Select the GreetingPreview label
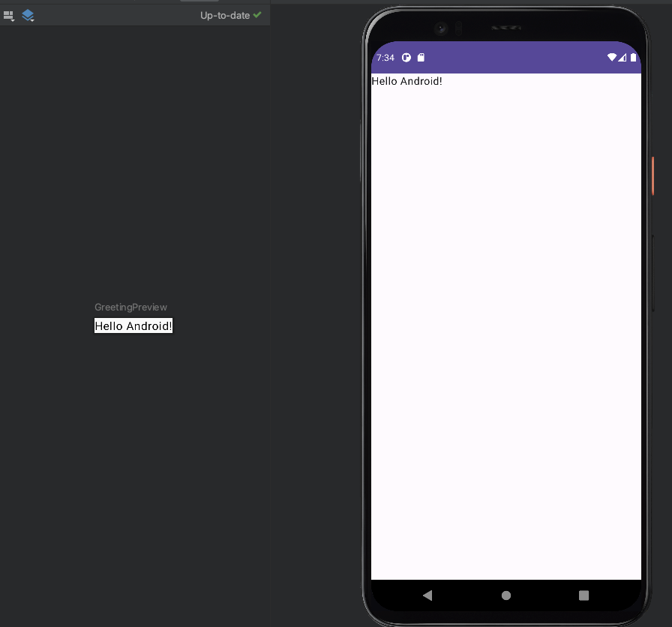Screen dimensions: 672x627 pos(130,307)
